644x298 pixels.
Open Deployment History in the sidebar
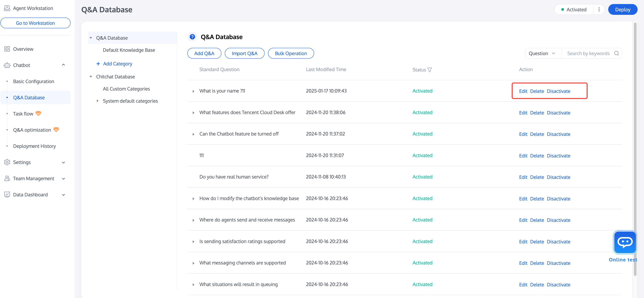[x=34, y=146]
